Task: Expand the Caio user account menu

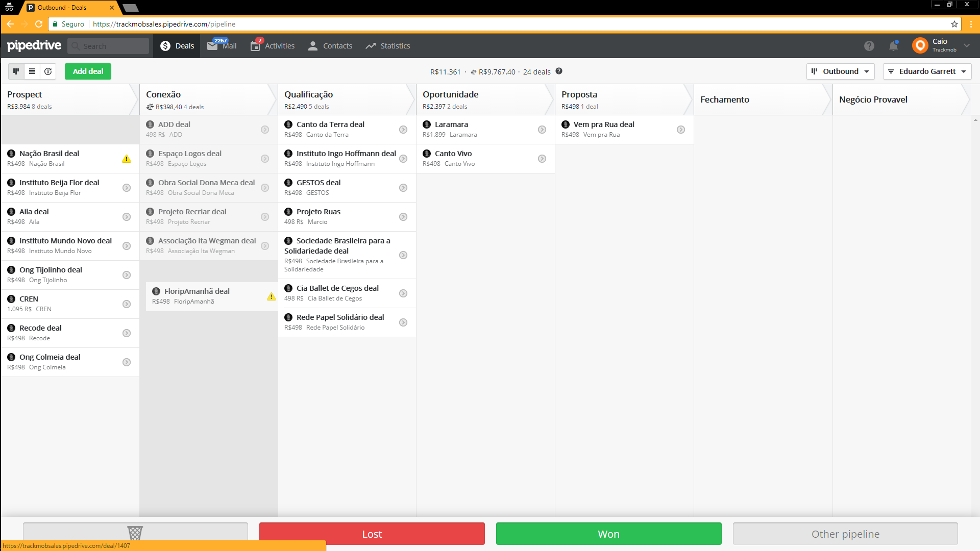Action: pyautogui.click(x=967, y=45)
